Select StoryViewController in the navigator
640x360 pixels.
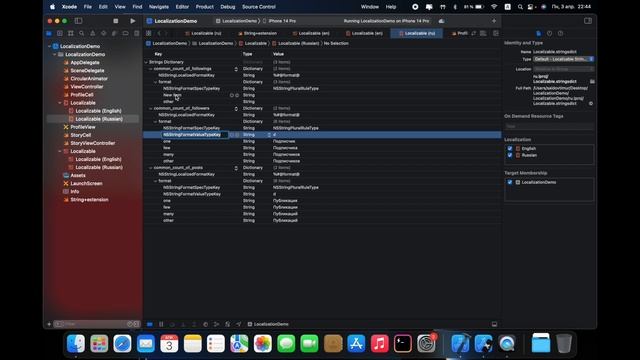(93, 143)
